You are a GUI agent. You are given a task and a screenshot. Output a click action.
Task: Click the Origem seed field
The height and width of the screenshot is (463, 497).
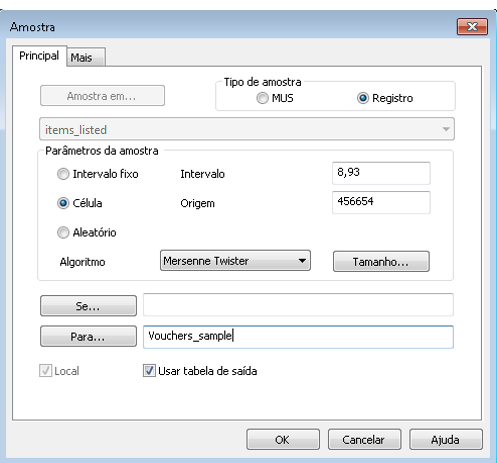point(381,202)
